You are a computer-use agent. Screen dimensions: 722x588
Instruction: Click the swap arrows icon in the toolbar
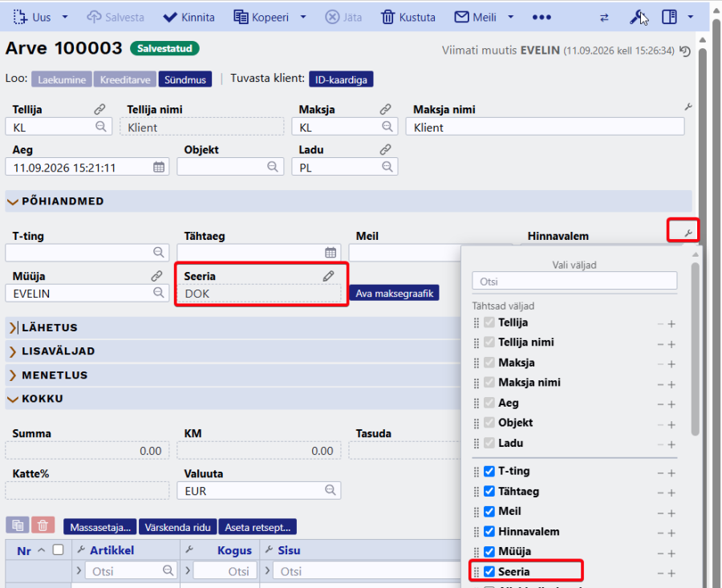[x=604, y=18]
